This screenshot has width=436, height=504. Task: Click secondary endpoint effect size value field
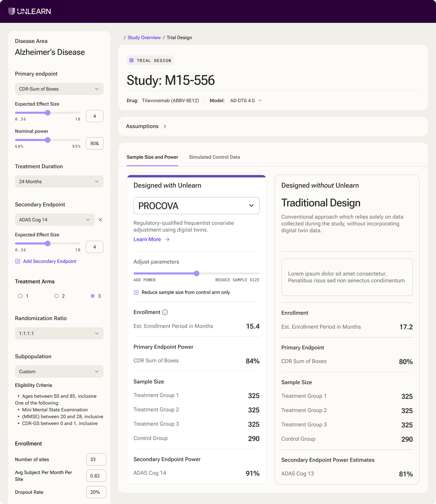(95, 247)
